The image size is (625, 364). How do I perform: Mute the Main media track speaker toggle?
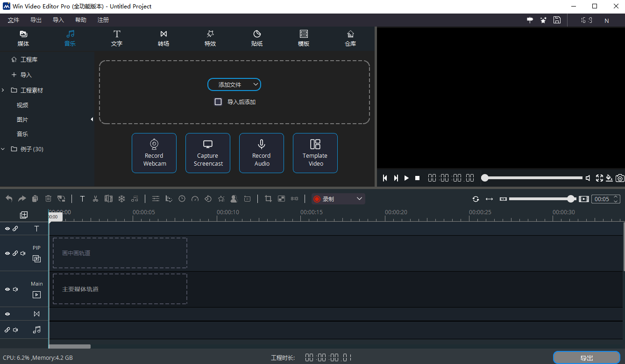(x=14, y=289)
